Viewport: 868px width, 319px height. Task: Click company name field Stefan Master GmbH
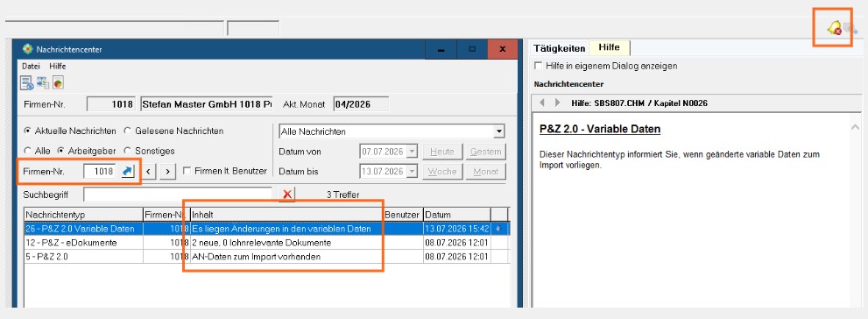207,104
